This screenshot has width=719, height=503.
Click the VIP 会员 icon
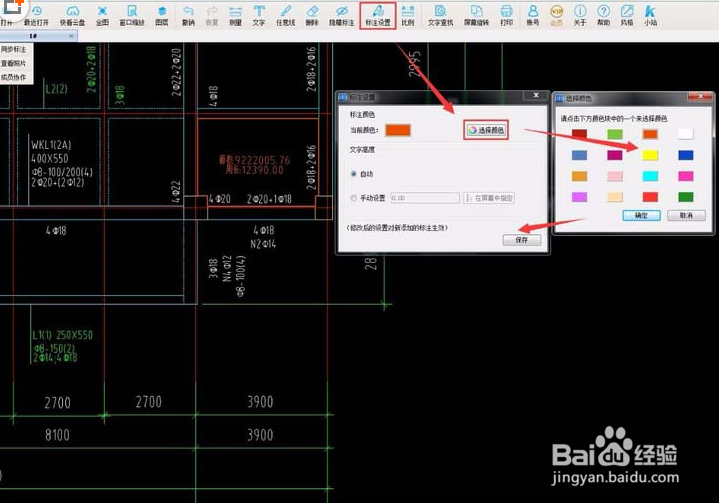coord(557,15)
